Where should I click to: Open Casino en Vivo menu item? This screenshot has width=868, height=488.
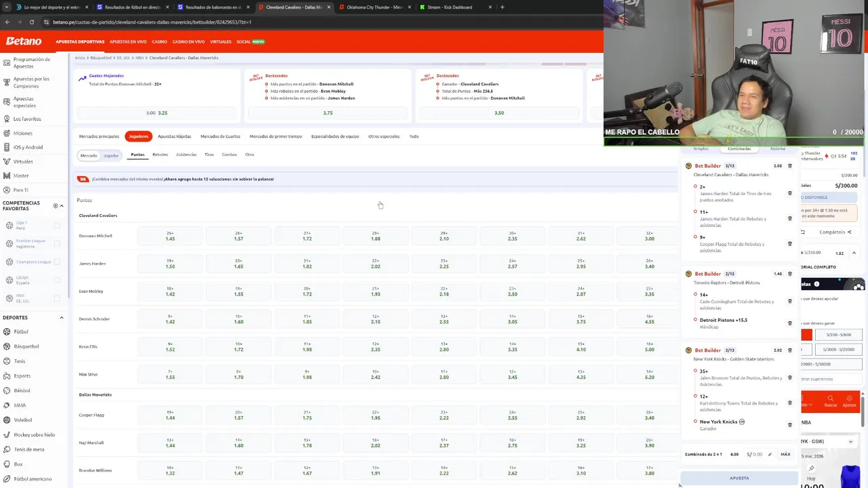click(189, 41)
